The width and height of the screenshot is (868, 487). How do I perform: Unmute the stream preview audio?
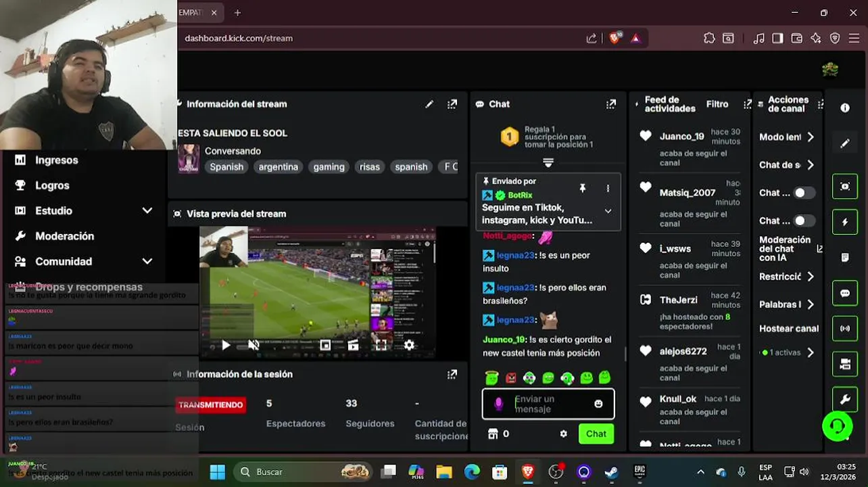(x=254, y=345)
